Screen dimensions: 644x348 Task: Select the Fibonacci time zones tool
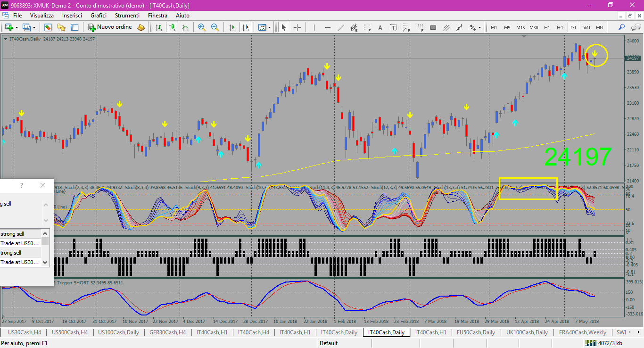420,27
